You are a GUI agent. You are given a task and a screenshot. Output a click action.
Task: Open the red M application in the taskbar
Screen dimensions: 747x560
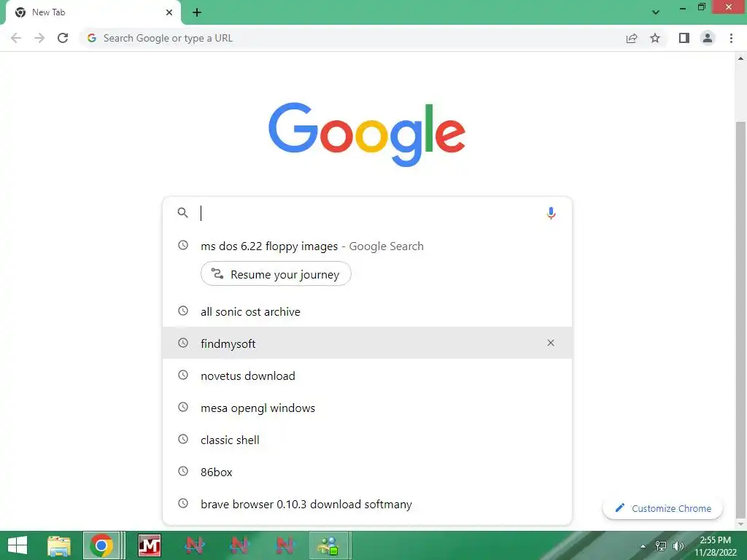149,545
